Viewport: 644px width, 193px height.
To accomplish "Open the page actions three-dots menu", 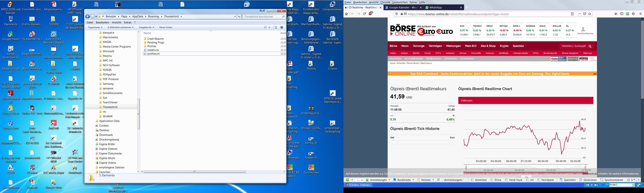I will [579, 14].
